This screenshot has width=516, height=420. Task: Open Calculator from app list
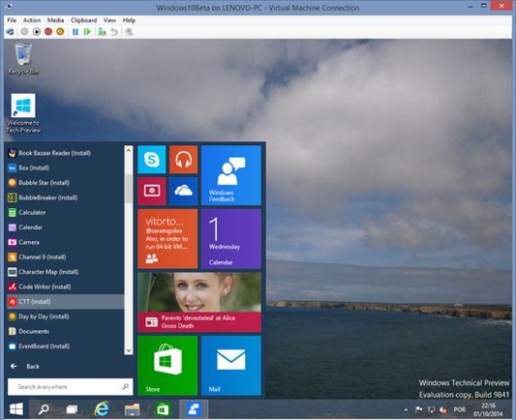coord(66,213)
